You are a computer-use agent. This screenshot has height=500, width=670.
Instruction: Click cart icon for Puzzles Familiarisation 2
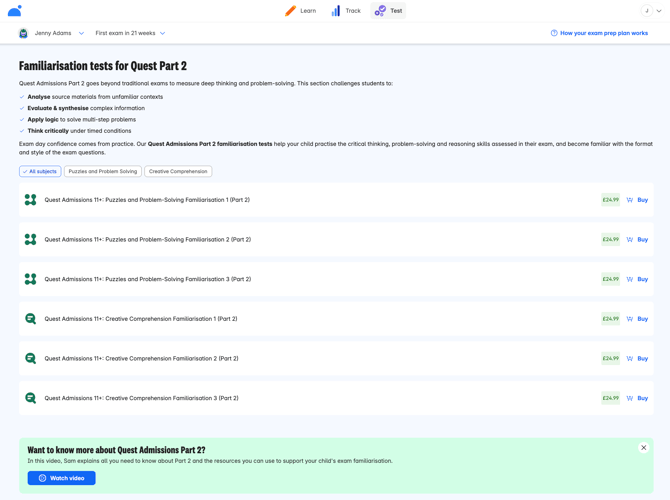point(630,240)
